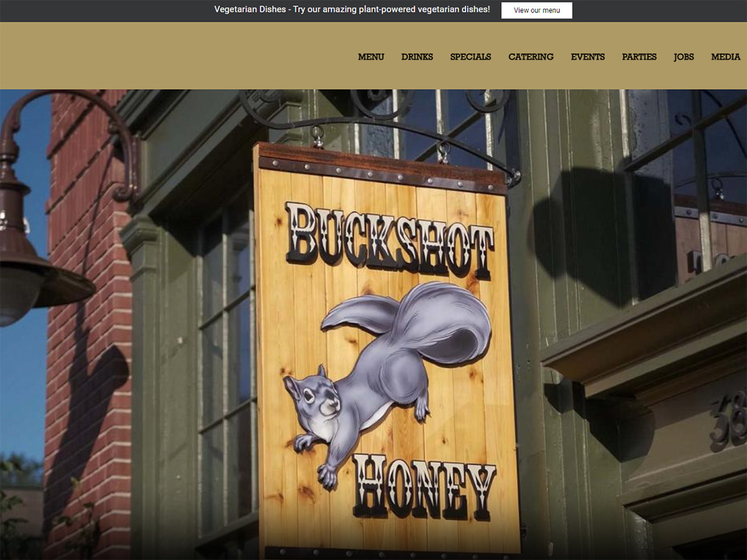747x560 pixels.
Task: Open the JOBS page
Action: tap(684, 57)
